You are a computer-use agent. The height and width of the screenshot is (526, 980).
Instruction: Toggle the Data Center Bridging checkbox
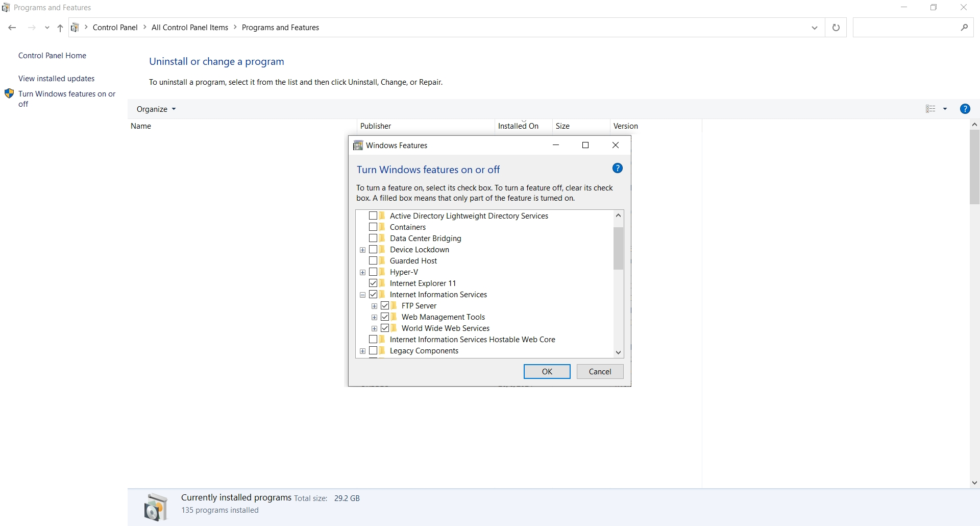(x=373, y=238)
